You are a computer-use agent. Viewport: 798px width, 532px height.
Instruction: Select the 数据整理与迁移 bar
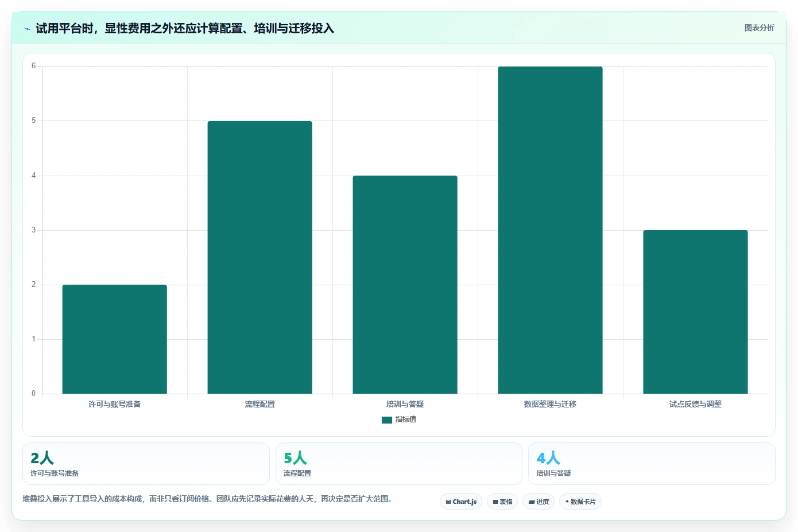pos(550,230)
